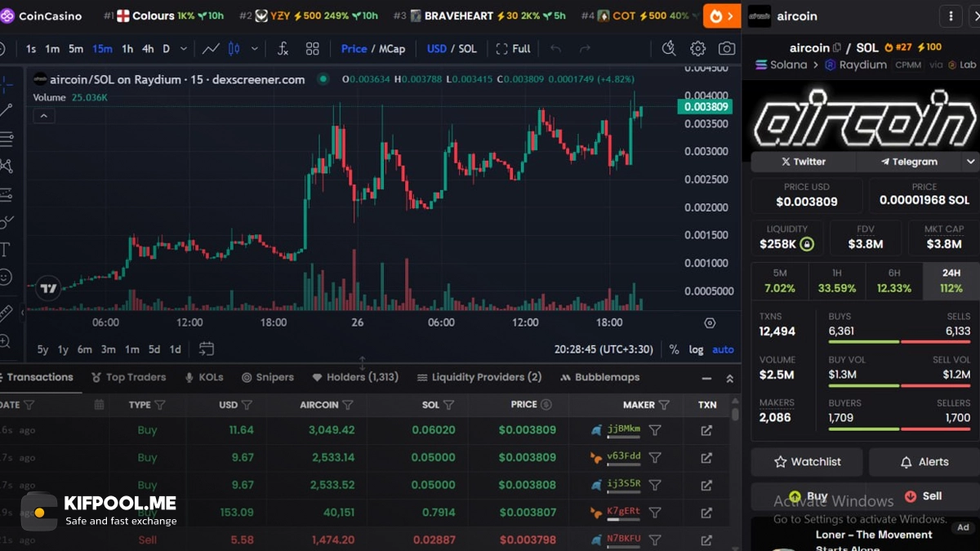The image size is (980, 551).
Task: Copy the aircoin token address
Action: pyautogui.click(x=837, y=48)
